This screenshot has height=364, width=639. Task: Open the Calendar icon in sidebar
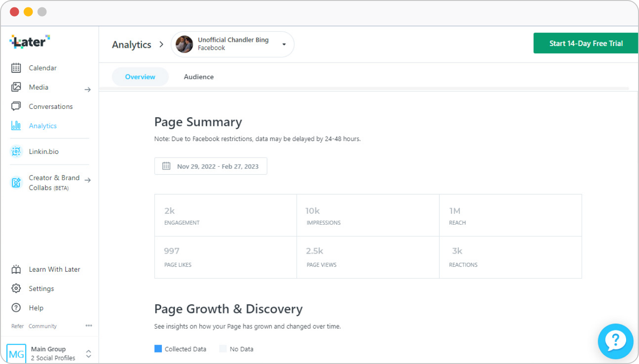(x=16, y=68)
